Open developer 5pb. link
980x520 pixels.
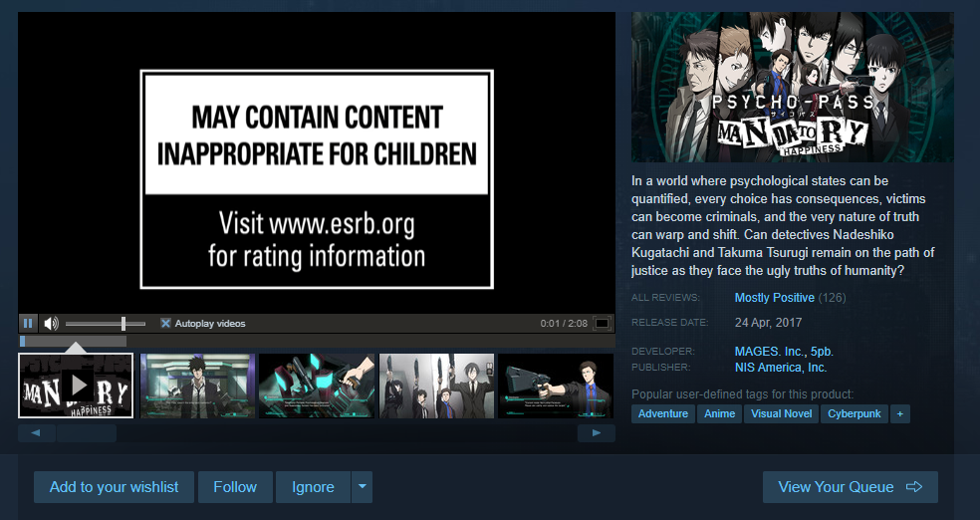[x=820, y=352]
